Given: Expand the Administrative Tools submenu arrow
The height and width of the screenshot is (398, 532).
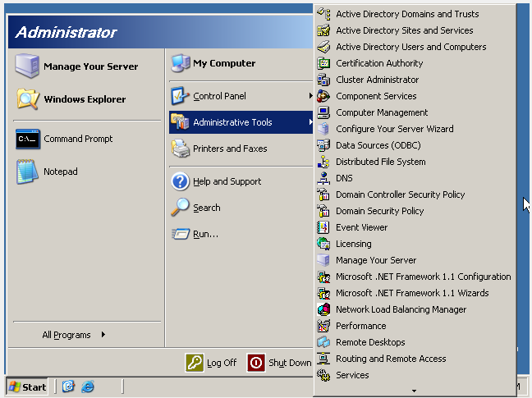Looking at the screenshot, I should click(310, 122).
